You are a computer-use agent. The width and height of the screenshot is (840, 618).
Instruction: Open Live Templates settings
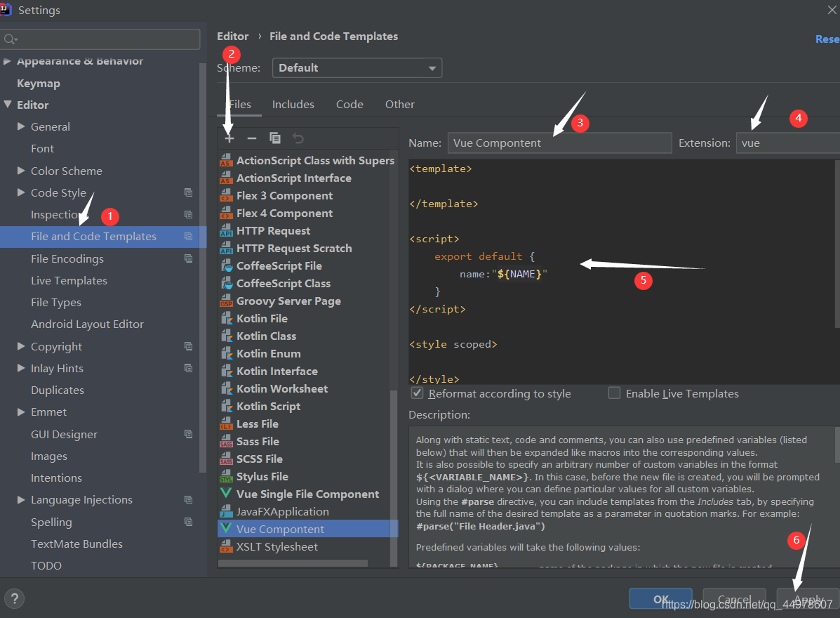tap(69, 280)
